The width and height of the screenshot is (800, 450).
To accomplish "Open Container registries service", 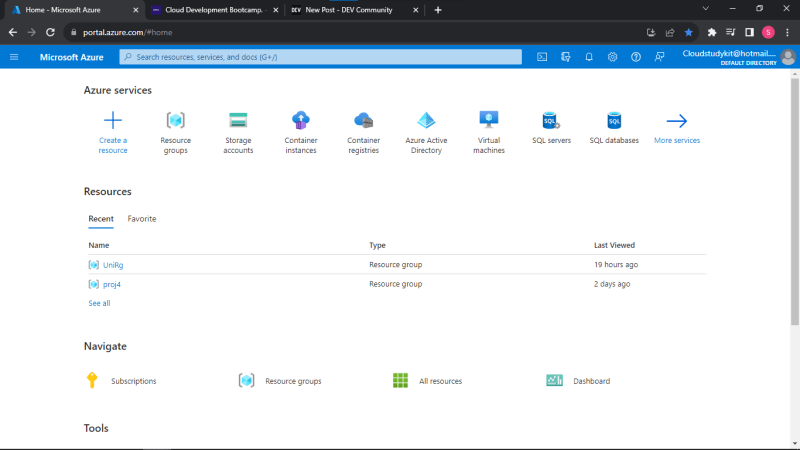I will click(x=363, y=133).
